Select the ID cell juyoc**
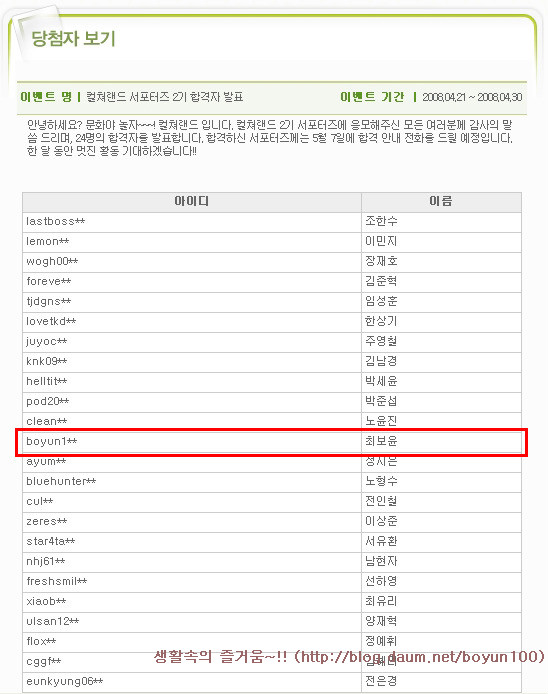 click(x=192, y=342)
